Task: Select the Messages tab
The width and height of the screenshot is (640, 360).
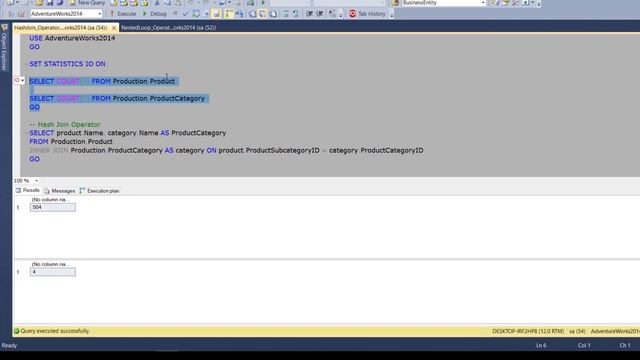Action: [x=60, y=191]
